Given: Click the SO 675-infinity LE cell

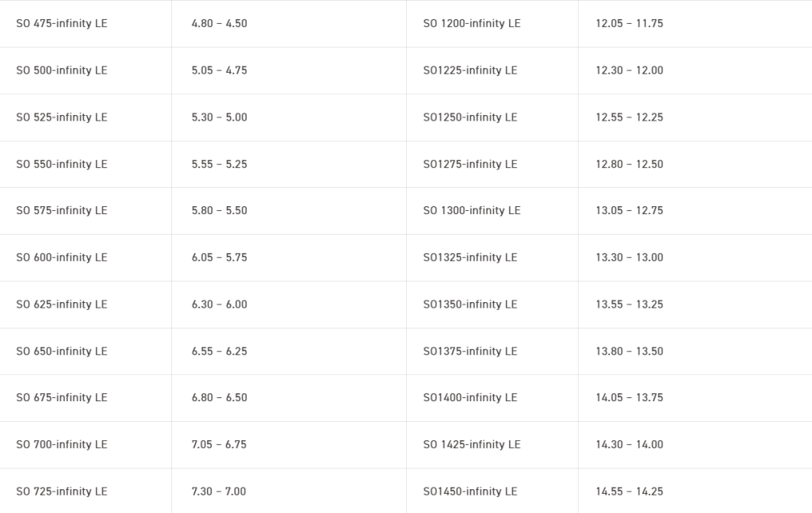Looking at the screenshot, I should [x=62, y=398].
